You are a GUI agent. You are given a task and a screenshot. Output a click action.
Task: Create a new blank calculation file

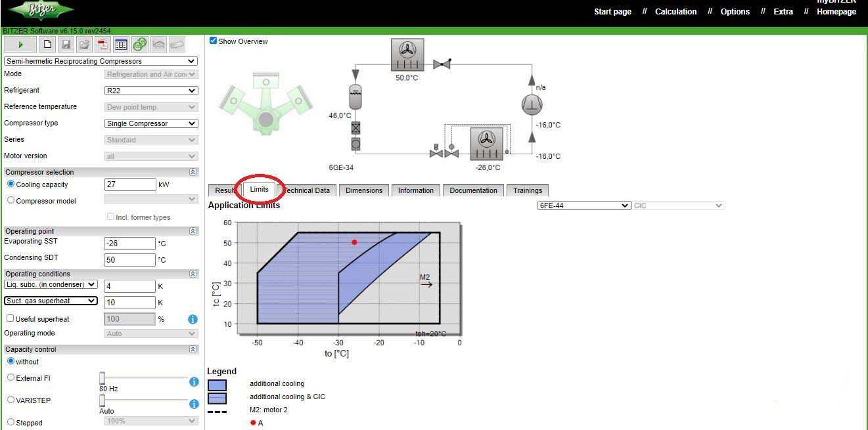click(47, 45)
